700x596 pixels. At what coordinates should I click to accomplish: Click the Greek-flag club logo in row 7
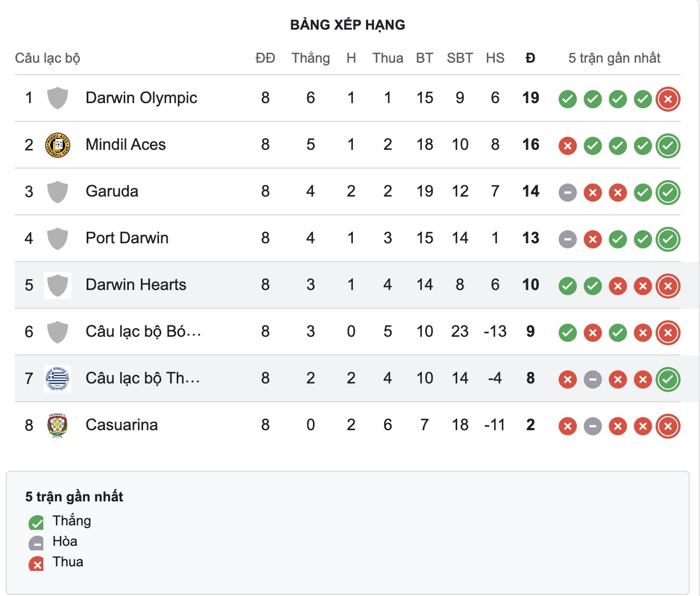[58, 379]
